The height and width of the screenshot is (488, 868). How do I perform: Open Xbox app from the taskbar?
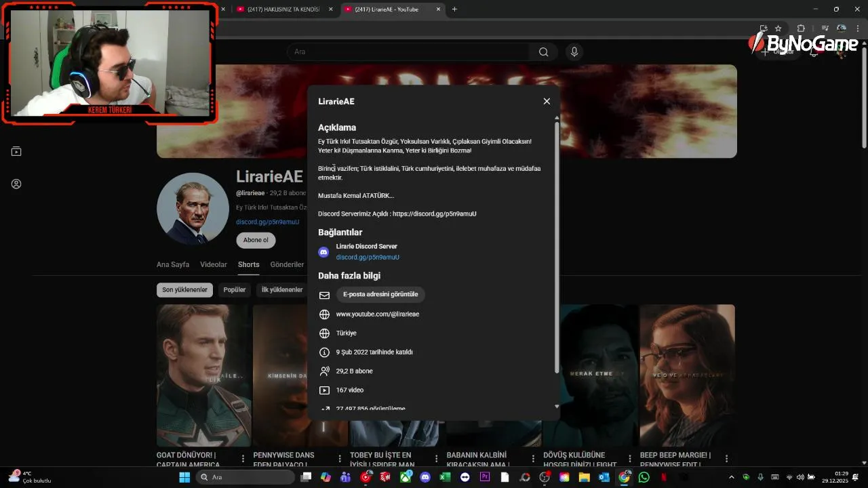[406, 477]
